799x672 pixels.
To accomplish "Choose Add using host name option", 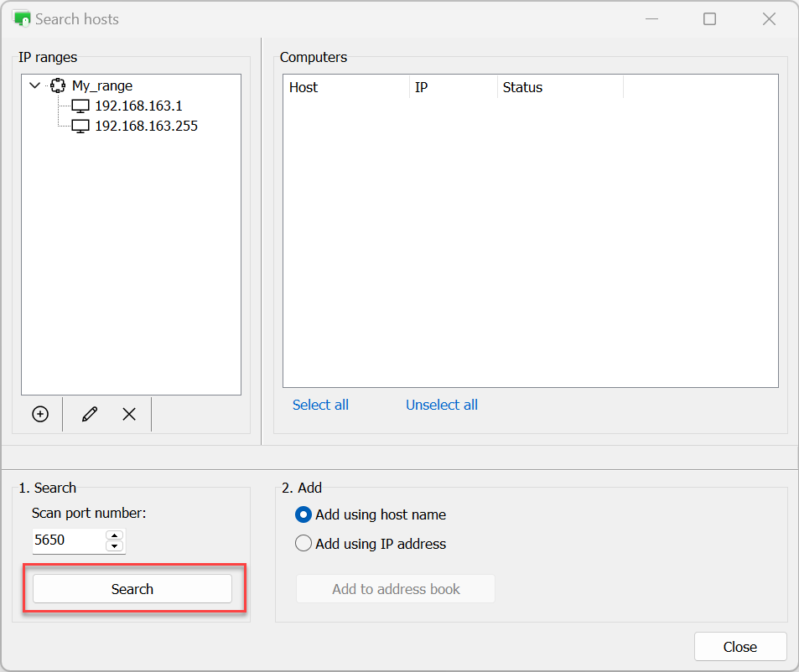I will point(304,514).
